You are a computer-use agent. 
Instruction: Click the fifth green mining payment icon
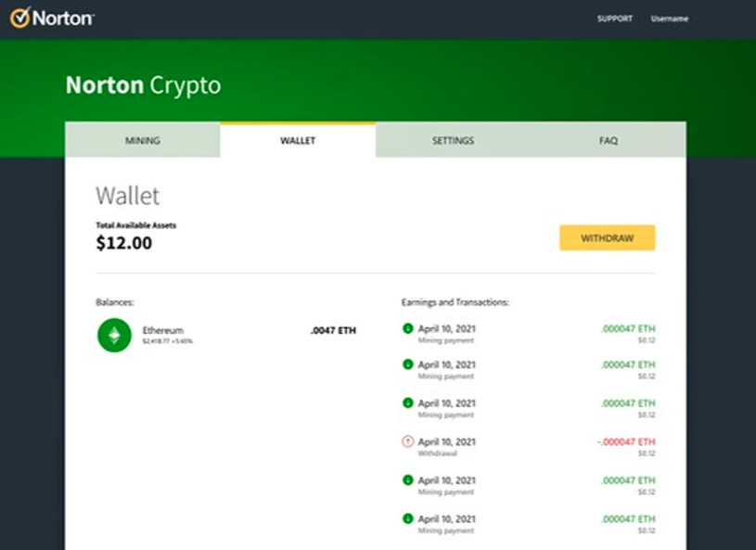[x=408, y=480]
